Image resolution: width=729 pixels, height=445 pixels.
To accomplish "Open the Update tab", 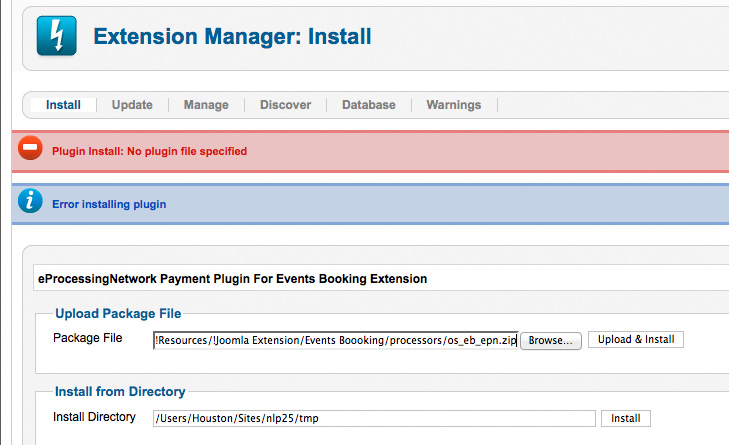I will (x=132, y=105).
